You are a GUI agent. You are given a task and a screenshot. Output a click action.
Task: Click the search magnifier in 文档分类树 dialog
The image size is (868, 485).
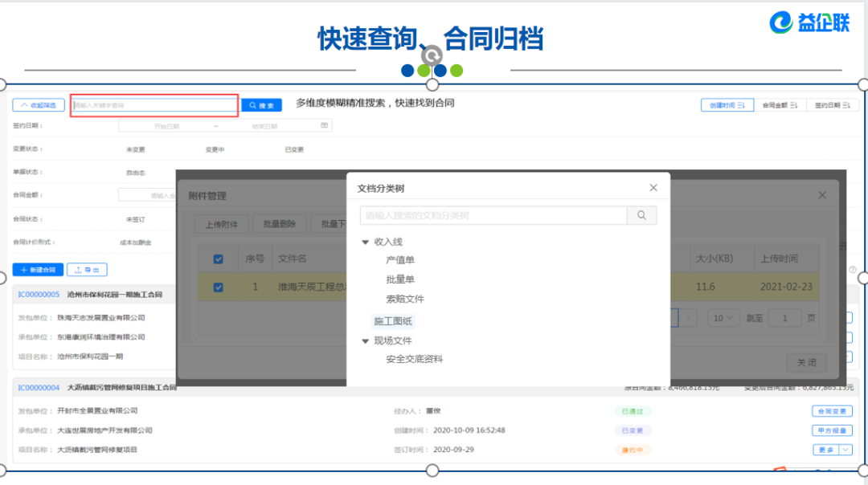point(641,215)
